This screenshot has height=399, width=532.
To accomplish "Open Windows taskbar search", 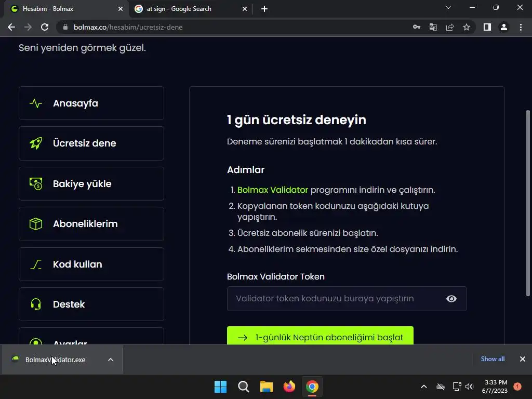I will (244, 387).
